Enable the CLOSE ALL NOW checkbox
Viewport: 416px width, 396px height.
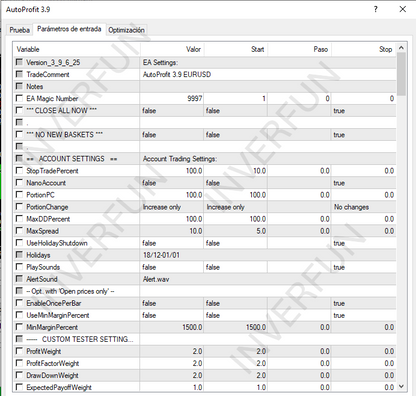coord(19,110)
